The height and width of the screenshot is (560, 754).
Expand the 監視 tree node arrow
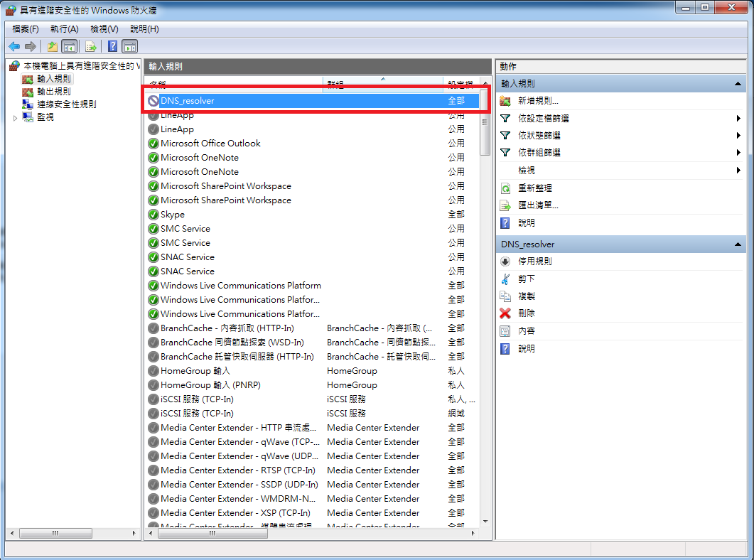[16, 118]
